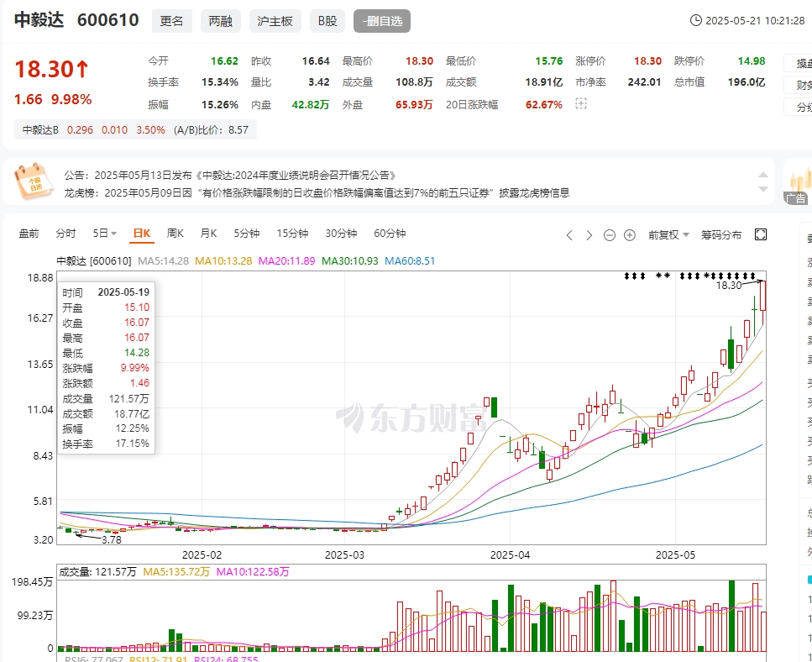
Task: Zoom in chart with plus icon
Action: 630,236
